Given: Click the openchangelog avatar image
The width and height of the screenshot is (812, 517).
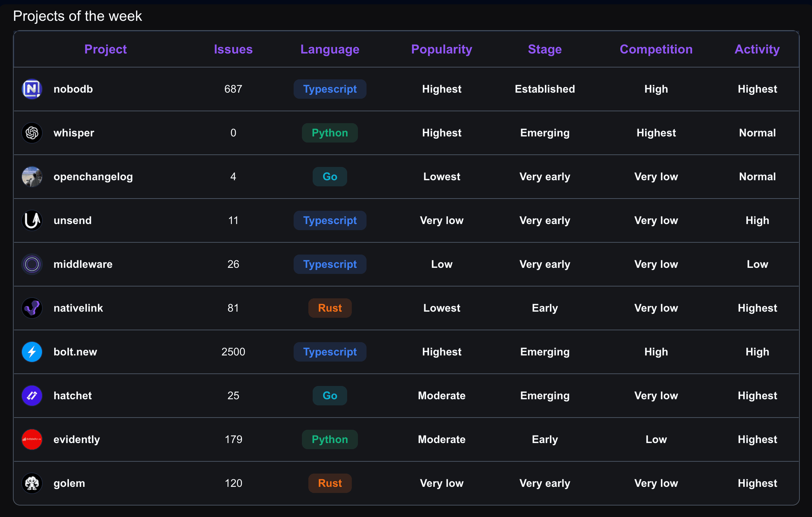Looking at the screenshot, I should [x=32, y=177].
